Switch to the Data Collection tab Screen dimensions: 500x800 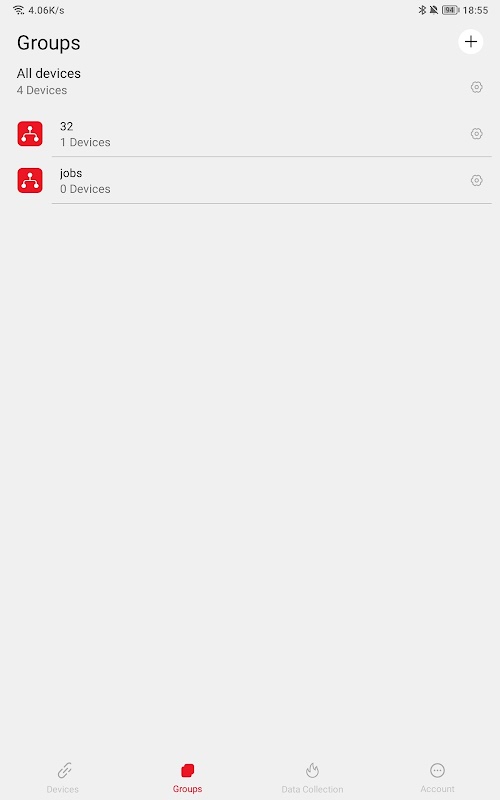coord(312,778)
